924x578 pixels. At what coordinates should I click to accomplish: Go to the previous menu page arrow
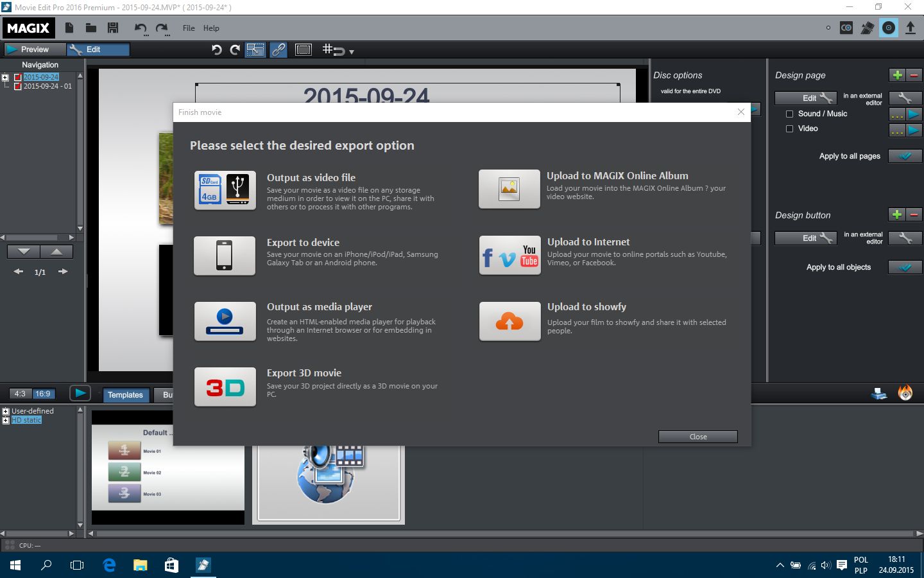coord(18,272)
